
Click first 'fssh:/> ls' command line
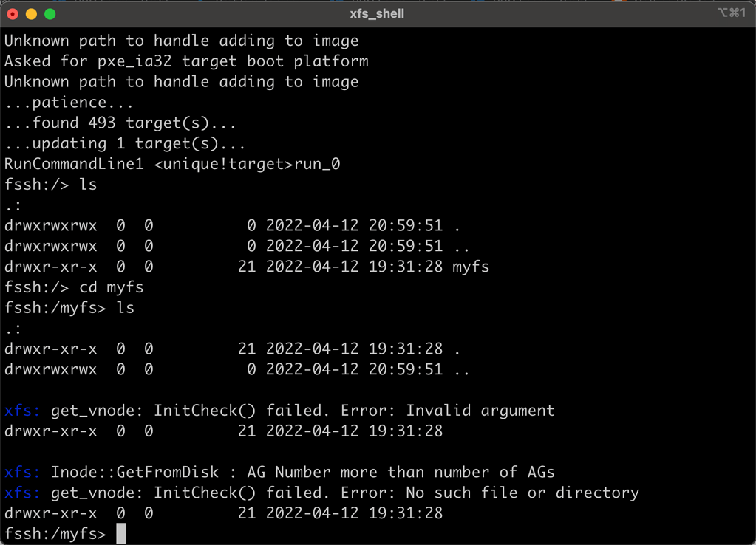pos(51,185)
